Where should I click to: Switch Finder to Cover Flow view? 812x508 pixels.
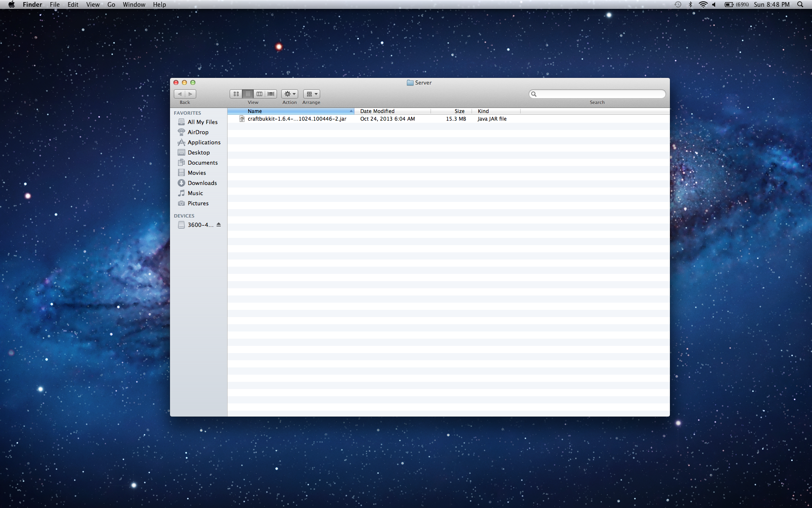271,94
